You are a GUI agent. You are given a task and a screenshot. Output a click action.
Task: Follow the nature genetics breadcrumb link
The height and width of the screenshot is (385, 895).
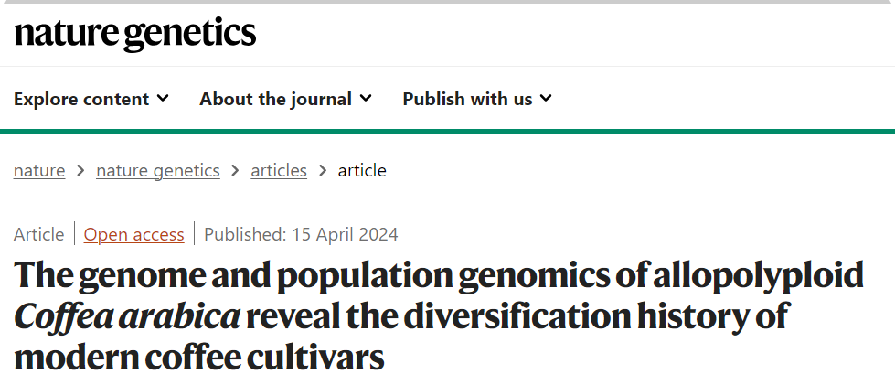[x=158, y=170]
